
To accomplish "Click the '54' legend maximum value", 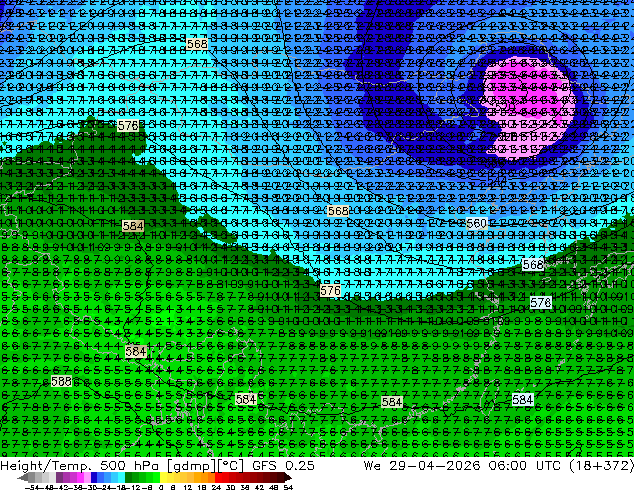I will pyautogui.click(x=288, y=488).
